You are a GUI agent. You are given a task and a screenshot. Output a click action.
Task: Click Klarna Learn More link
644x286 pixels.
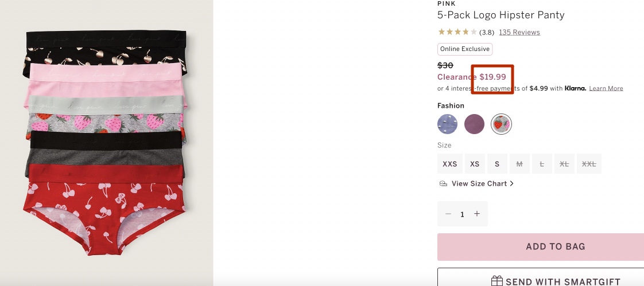[x=606, y=88]
